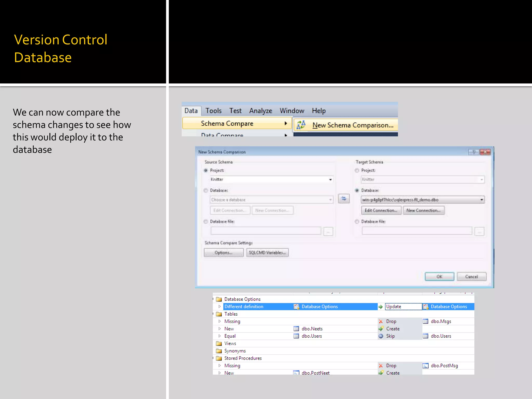Open the Help menu
The height and width of the screenshot is (399, 532).
coord(319,111)
